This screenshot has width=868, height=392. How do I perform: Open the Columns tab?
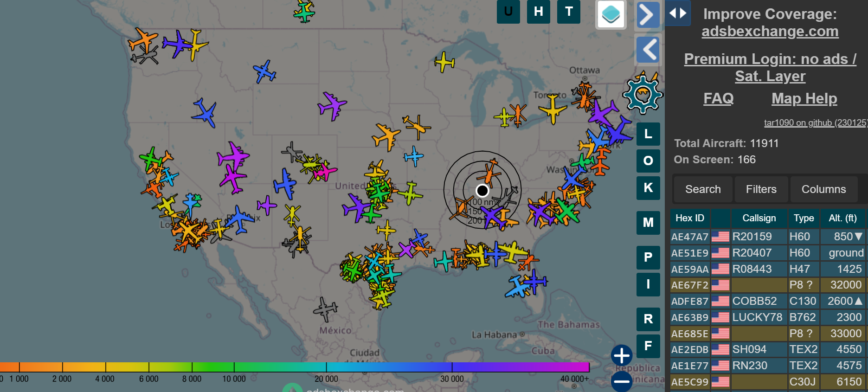click(x=823, y=189)
